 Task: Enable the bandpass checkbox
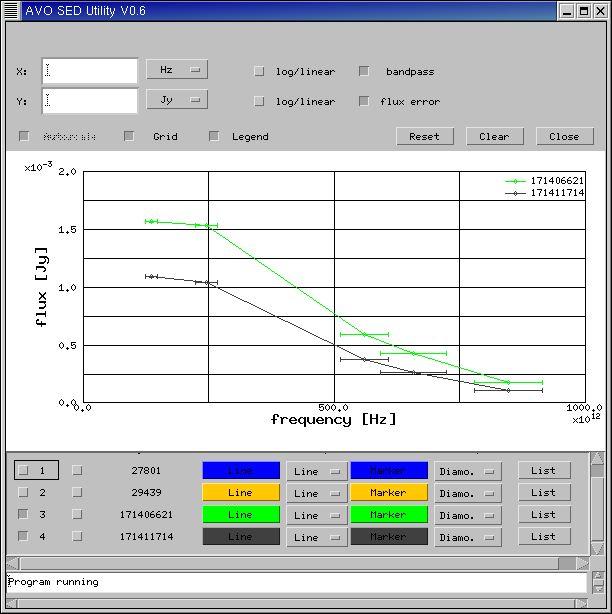point(364,71)
